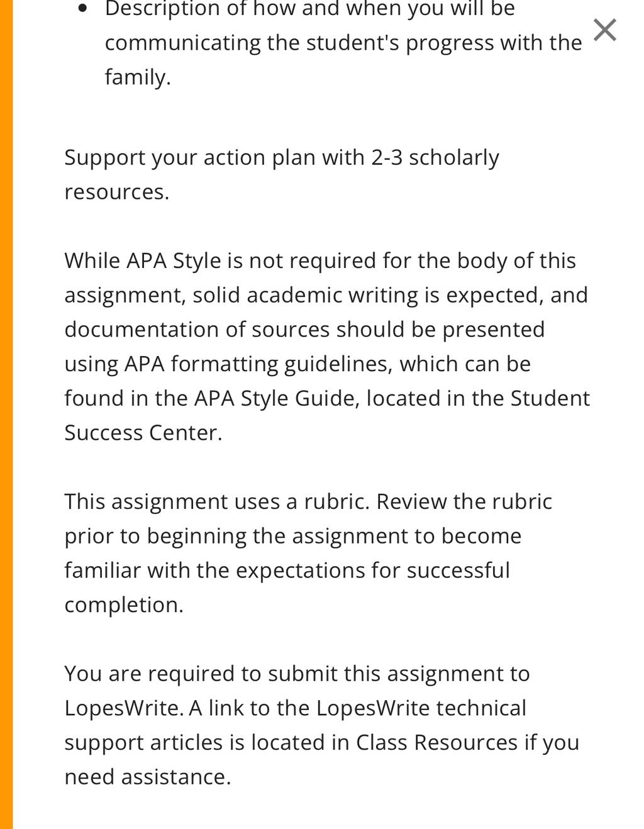Click the 'Student Success Center' text
The image size is (644, 829).
pos(327,415)
